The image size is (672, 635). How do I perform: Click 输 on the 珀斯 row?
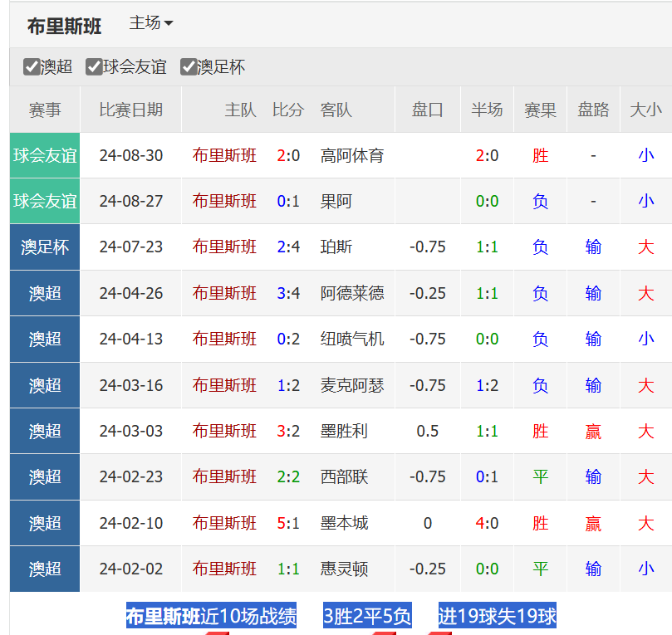click(x=593, y=247)
